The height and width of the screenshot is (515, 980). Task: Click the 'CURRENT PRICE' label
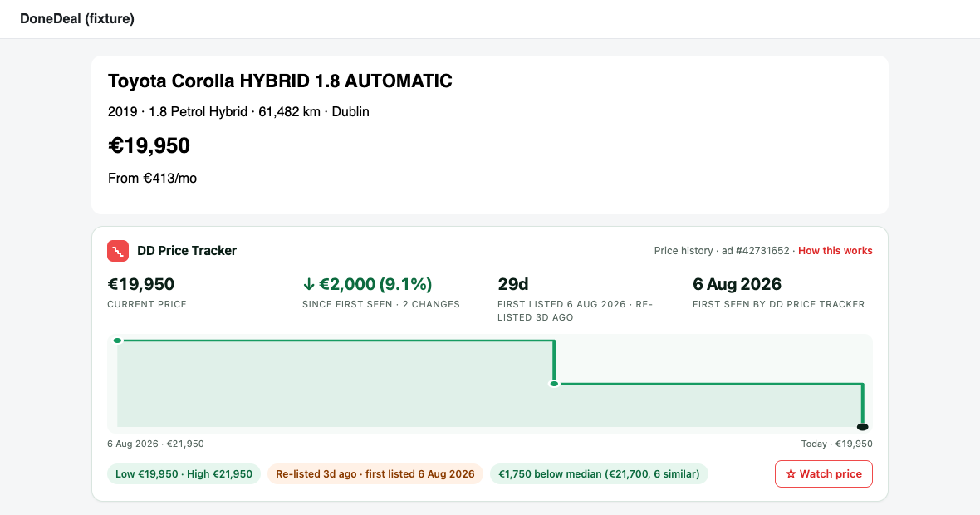click(147, 304)
